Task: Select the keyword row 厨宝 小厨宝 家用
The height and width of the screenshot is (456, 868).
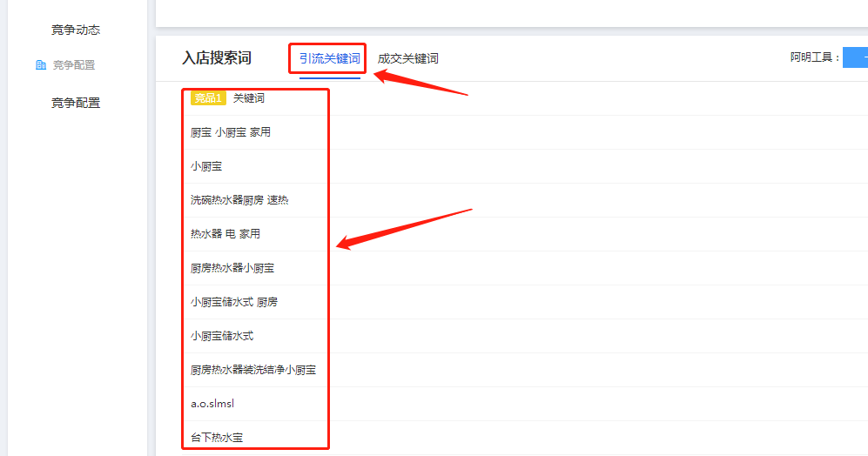Action: [x=230, y=132]
